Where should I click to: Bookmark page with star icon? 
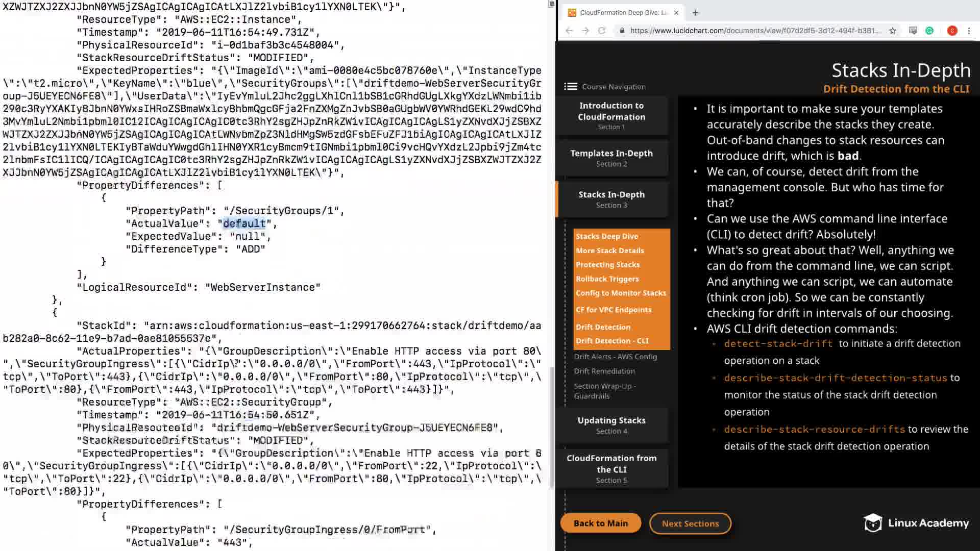893,31
